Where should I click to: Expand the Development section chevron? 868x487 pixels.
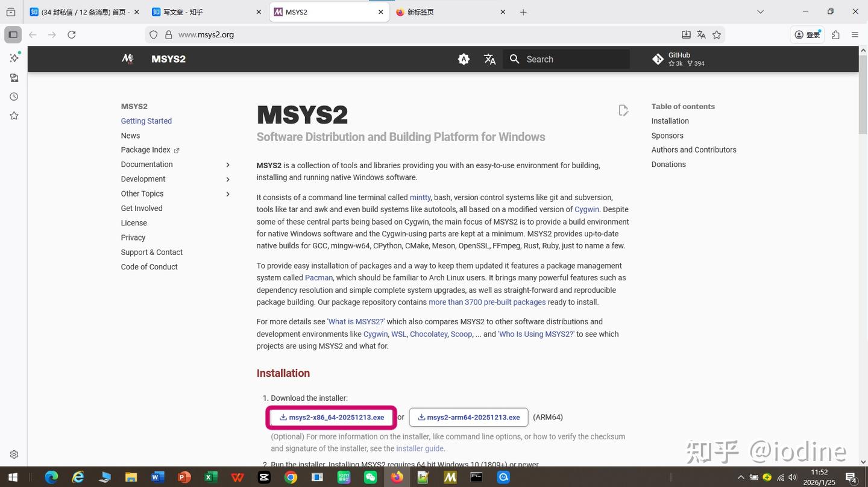pyautogui.click(x=227, y=179)
